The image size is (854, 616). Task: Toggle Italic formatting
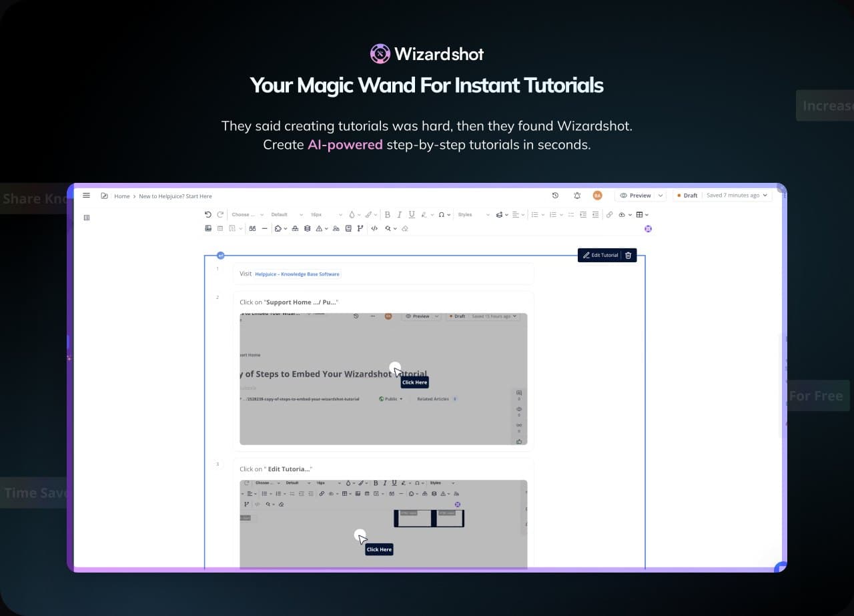tap(400, 215)
